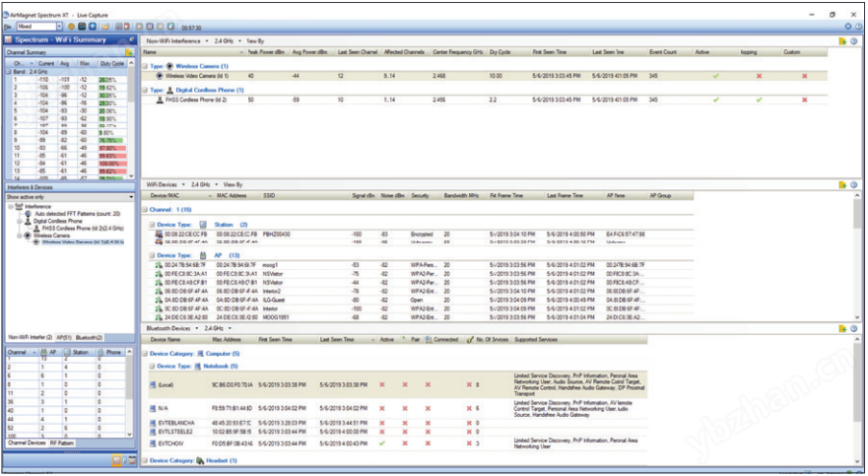Click export icon in Non-WiFi Interference panel
Viewport: 868px width, 476px height.
(841, 41)
